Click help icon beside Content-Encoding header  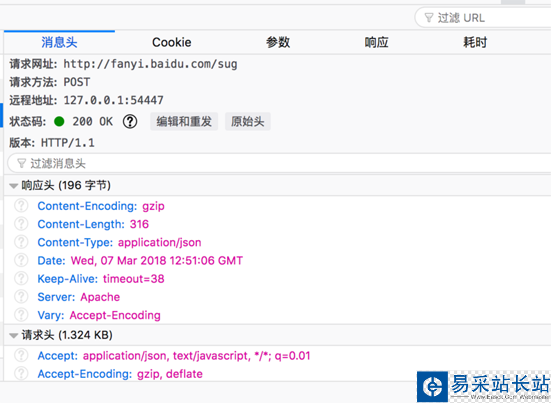point(21,206)
